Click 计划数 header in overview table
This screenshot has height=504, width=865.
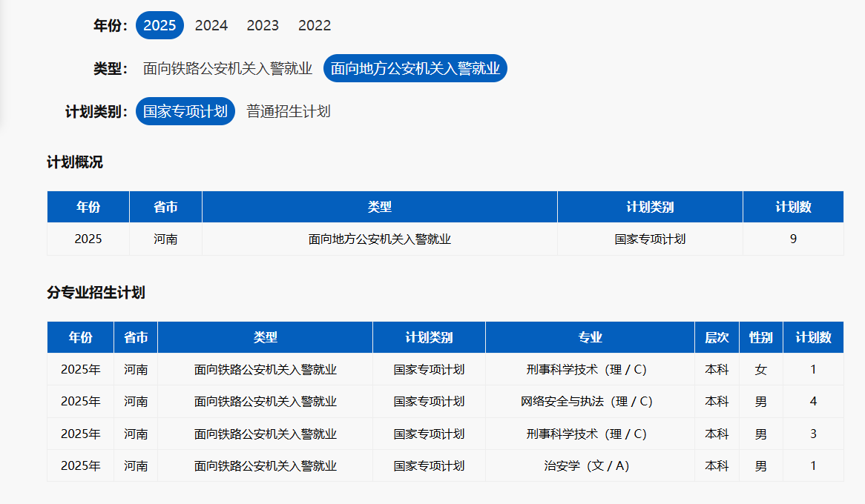tap(793, 208)
